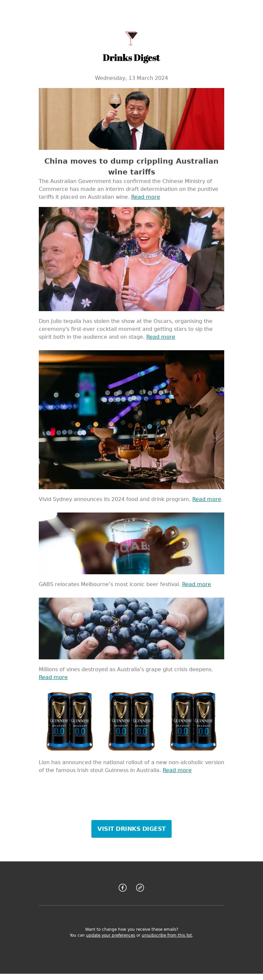263x980 pixels.
Task: Click the red cocktail glass logo
Action: point(131,38)
